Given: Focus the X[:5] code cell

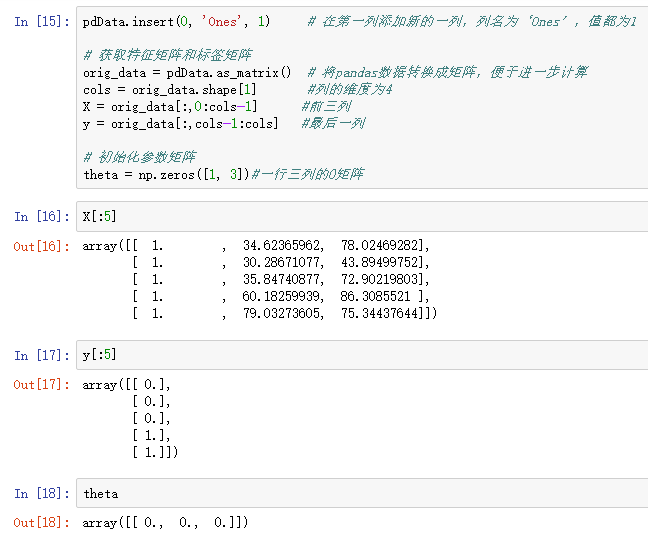Looking at the screenshot, I should pos(360,216).
